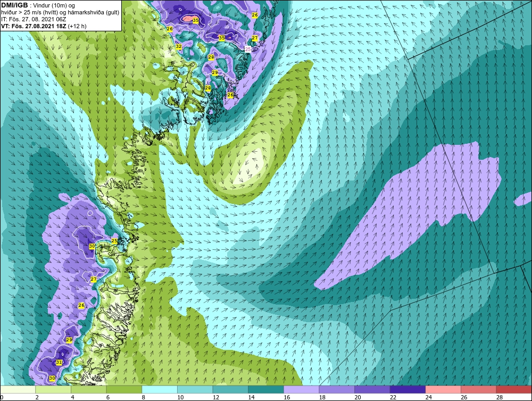Viewport: 532px width, 401px height.
Task: Click the legend scale number '10'
Action: tap(180, 397)
